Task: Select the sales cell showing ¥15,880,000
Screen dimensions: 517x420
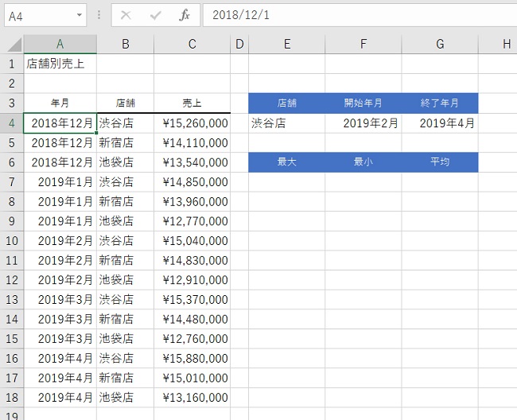Action: click(192, 358)
